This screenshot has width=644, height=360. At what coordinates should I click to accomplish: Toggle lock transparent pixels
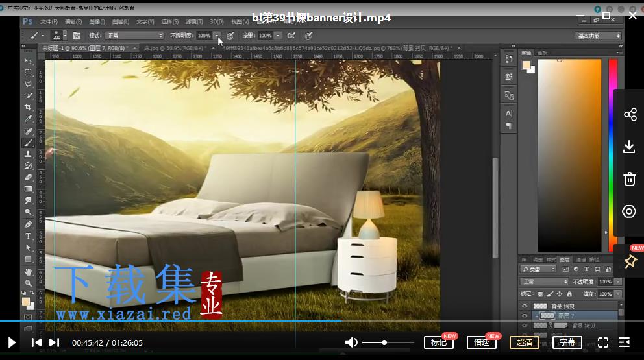point(539,294)
